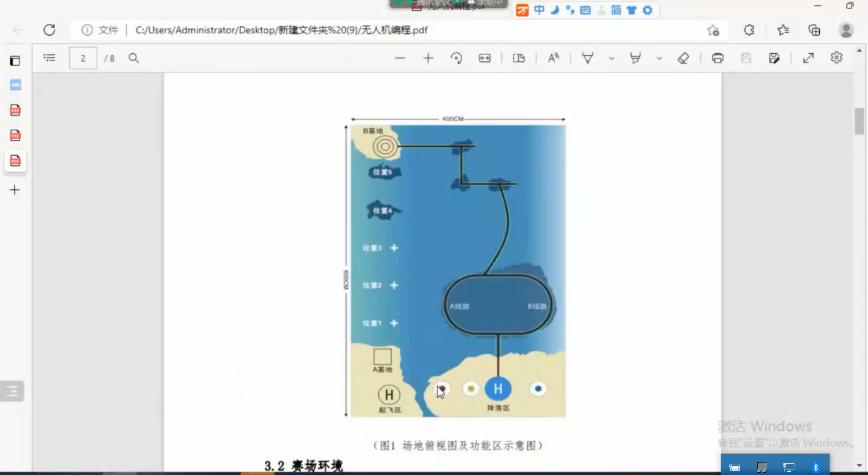Image resolution: width=868 pixels, height=475 pixels.
Task: Switch to the active third PDF tab
Action: [15, 161]
